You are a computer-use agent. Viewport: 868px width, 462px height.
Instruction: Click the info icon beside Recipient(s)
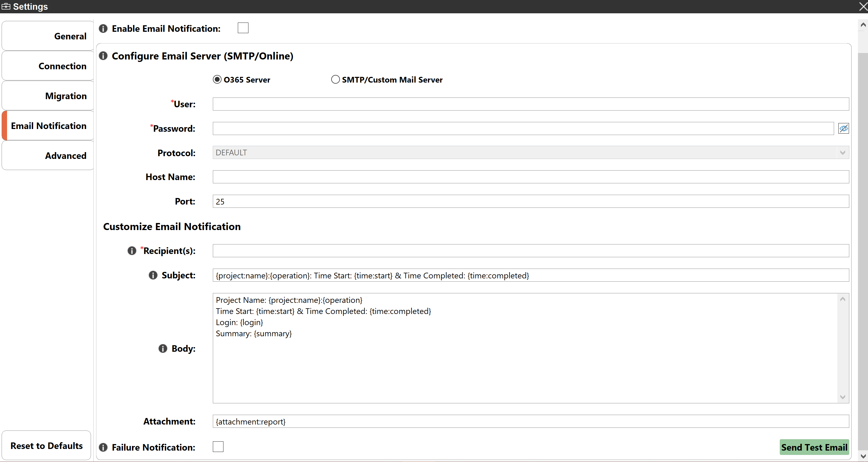point(131,251)
